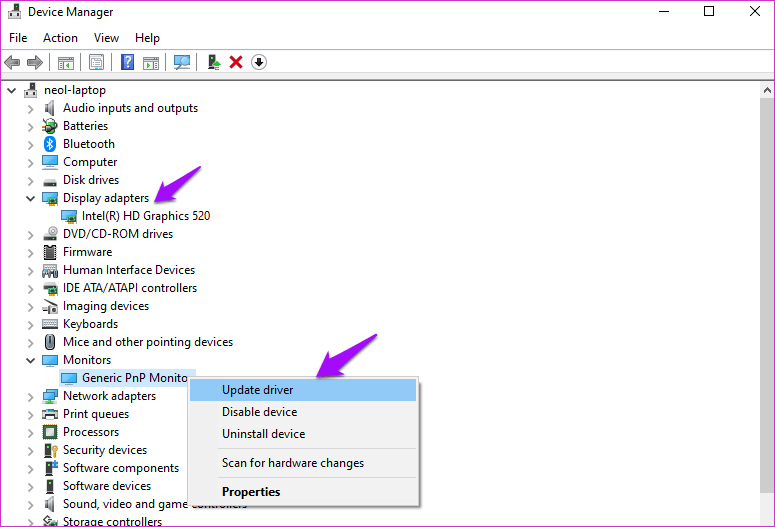Click the red X Uninstall device icon
The image size is (775, 527).
pos(236,62)
